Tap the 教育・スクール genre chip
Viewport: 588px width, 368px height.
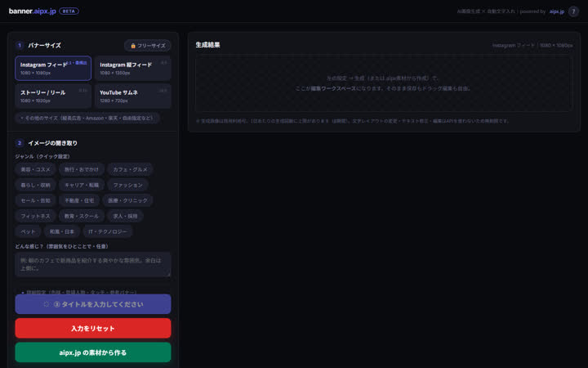click(82, 216)
